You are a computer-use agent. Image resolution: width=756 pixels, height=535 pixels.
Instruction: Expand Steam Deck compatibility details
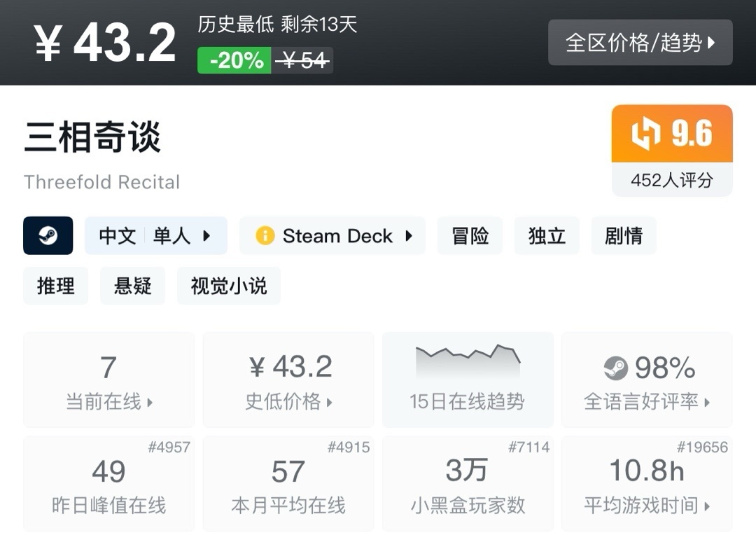tap(332, 236)
